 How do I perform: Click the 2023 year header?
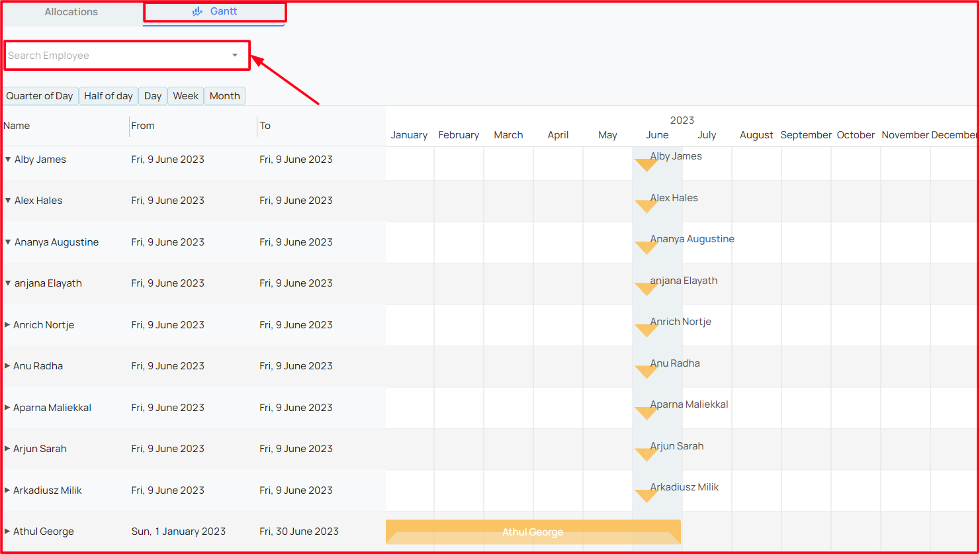click(x=682, y=120)
